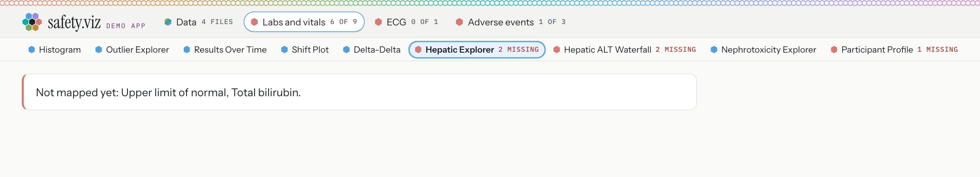Click the hexagon icon beside Data
Viewport: 980px width, 177px height.
(x=168, y=22)
